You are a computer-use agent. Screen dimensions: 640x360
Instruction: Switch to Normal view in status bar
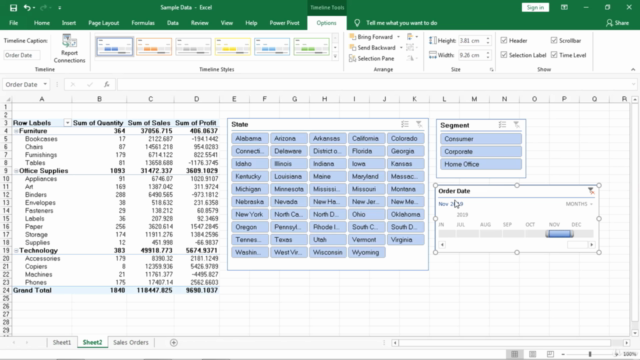[x=514, y=354]
